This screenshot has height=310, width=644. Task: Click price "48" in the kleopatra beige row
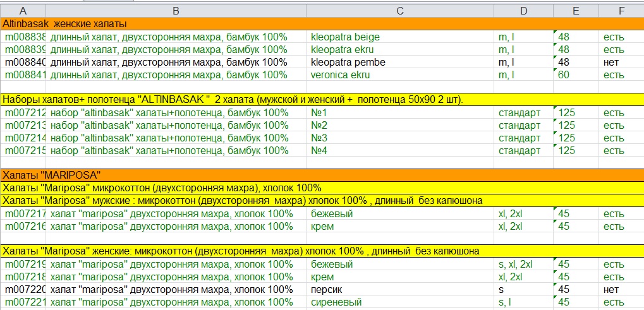click(564, 37)
